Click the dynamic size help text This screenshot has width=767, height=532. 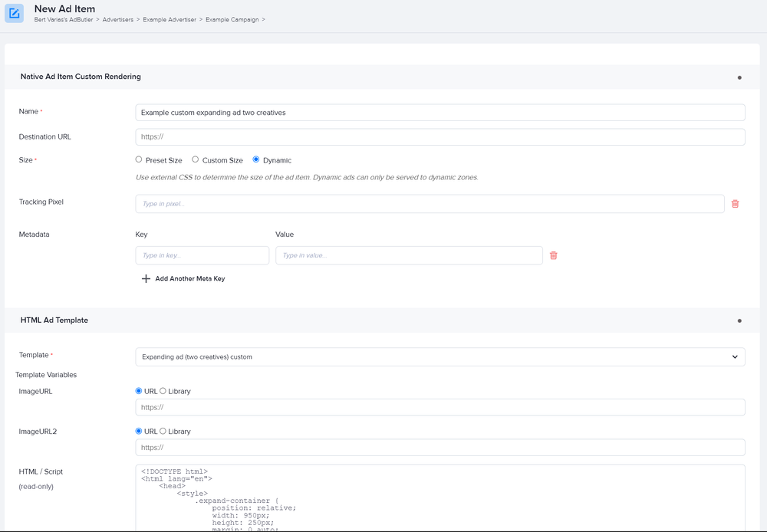coord(307,178)
